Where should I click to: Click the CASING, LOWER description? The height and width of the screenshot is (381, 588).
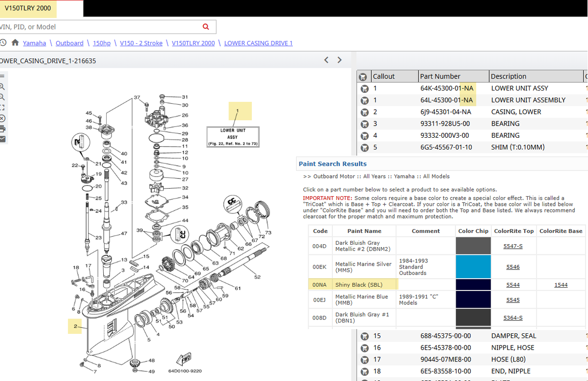click(x=516, y=112)
